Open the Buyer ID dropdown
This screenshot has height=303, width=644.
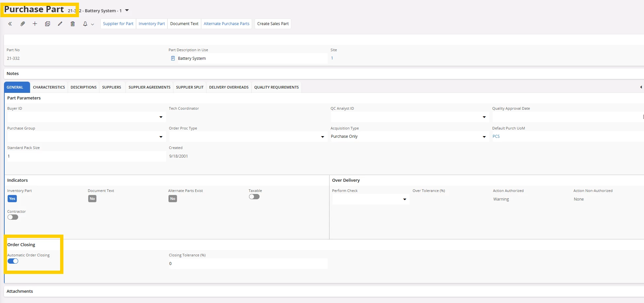pos(161,117)
